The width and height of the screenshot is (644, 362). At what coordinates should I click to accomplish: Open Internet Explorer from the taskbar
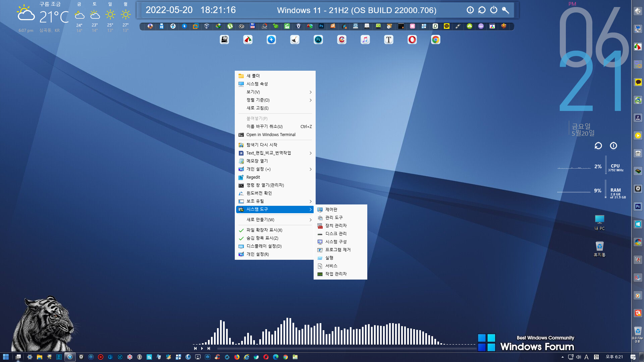pyautogui.click(x=247, y=357)
